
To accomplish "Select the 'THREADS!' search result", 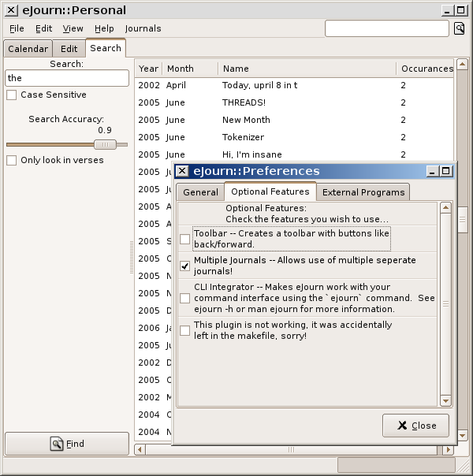I will tap(294, 102).
